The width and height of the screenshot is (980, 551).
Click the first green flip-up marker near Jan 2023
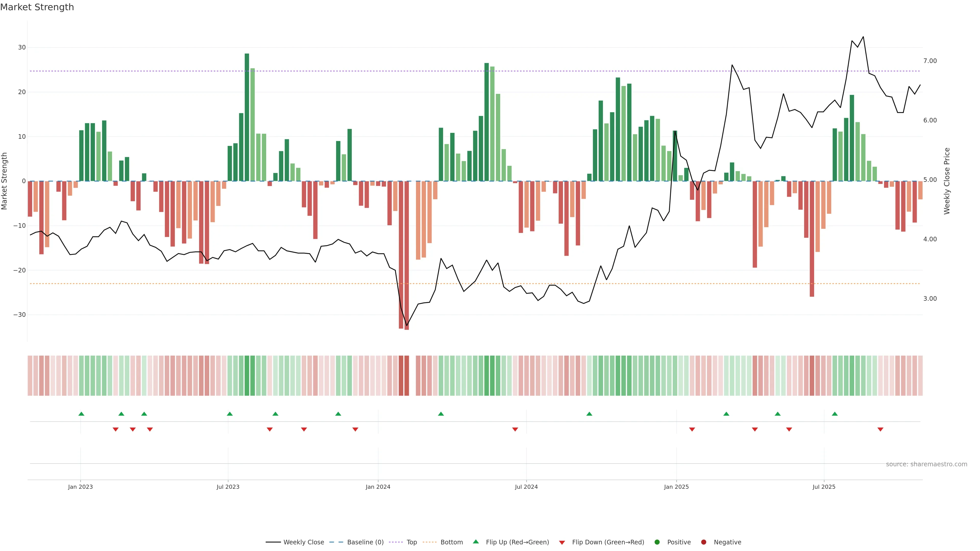[81, 414]
